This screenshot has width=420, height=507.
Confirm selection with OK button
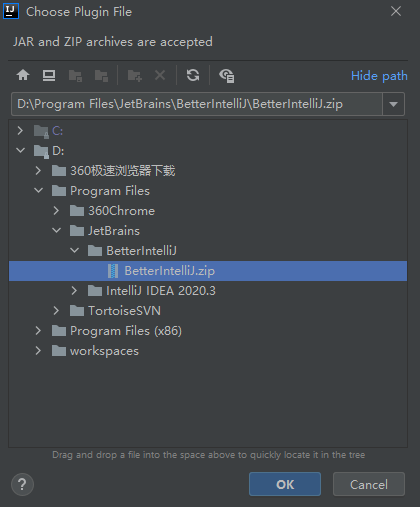coord(285,484)
